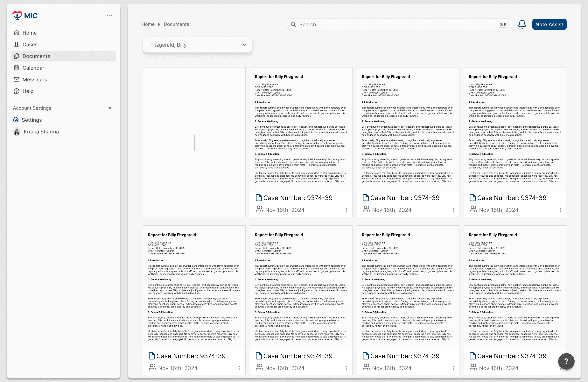The image size is (588, 382).
Task: Go to Cases in sidebar
Action: point(30,45)
